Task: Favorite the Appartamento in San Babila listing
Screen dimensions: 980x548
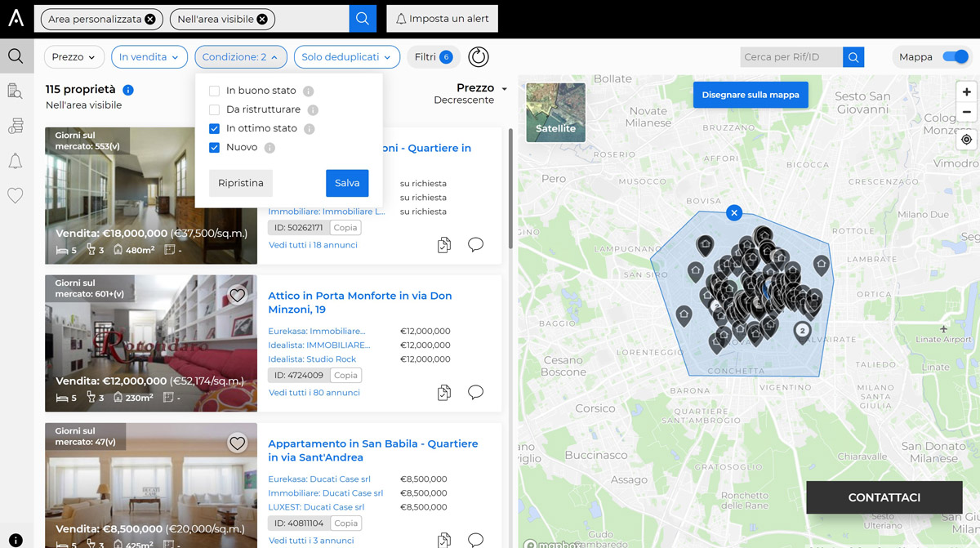Action: click(x=238, y=443)
